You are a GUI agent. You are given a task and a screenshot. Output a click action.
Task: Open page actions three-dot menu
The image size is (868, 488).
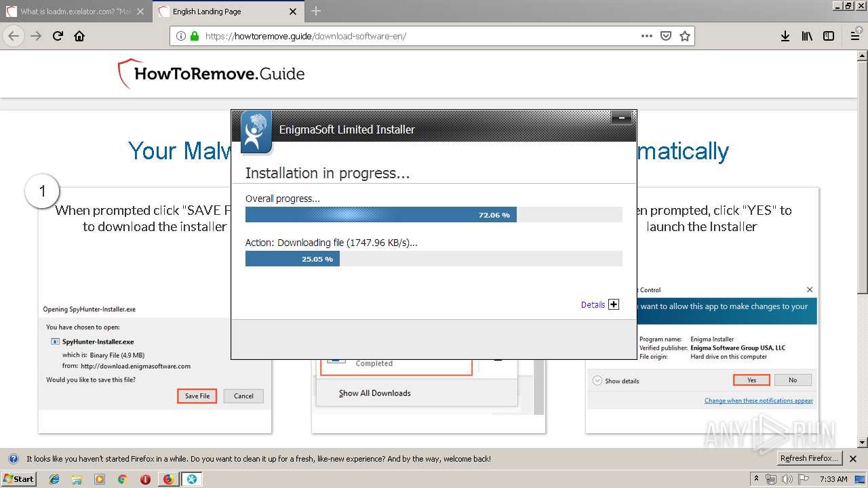coord(647,36)
